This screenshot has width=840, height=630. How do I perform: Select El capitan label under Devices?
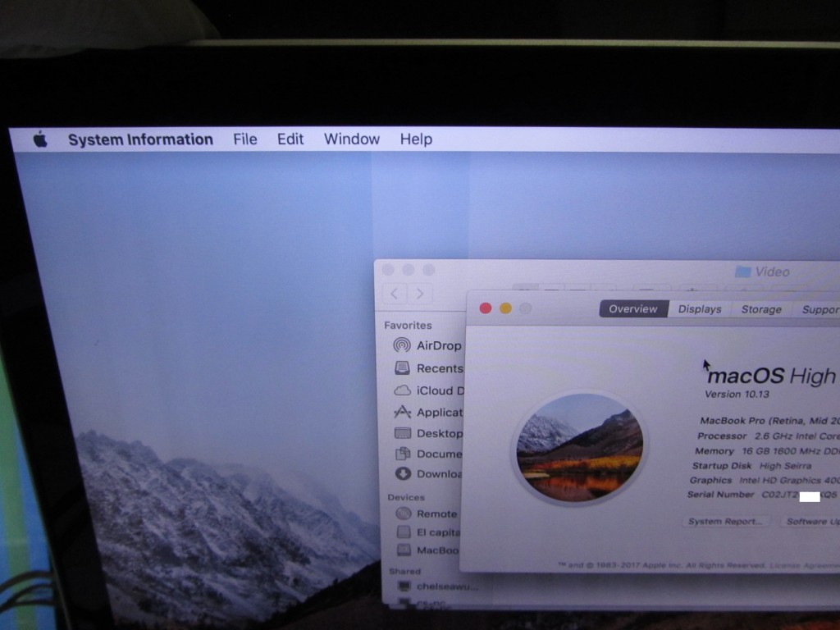(438, 532)
